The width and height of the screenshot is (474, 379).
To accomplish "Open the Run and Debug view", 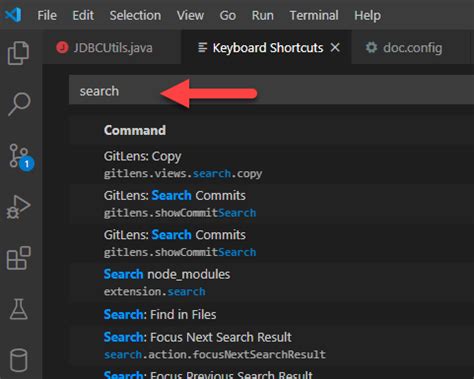I will pos(18,207).
